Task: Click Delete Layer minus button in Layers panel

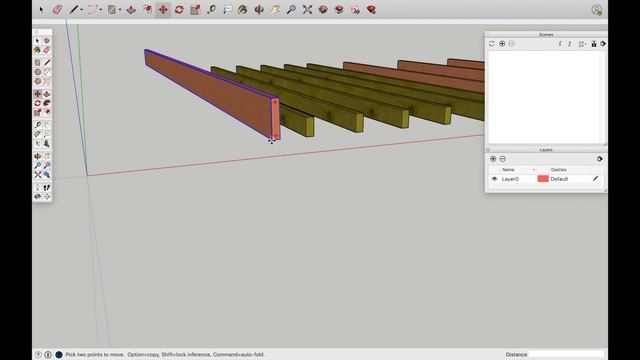Action: click(502, 159)
